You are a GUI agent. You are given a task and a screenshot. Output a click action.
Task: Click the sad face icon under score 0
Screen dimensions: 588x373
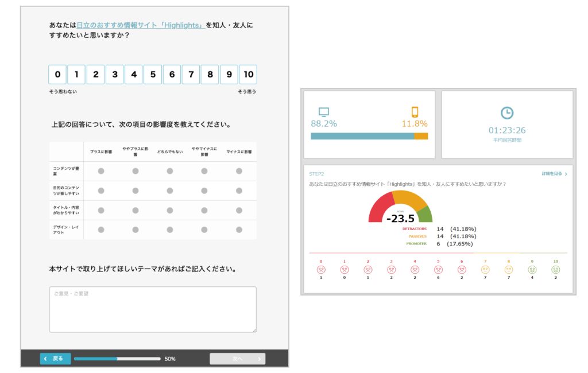tap(321, 270)
